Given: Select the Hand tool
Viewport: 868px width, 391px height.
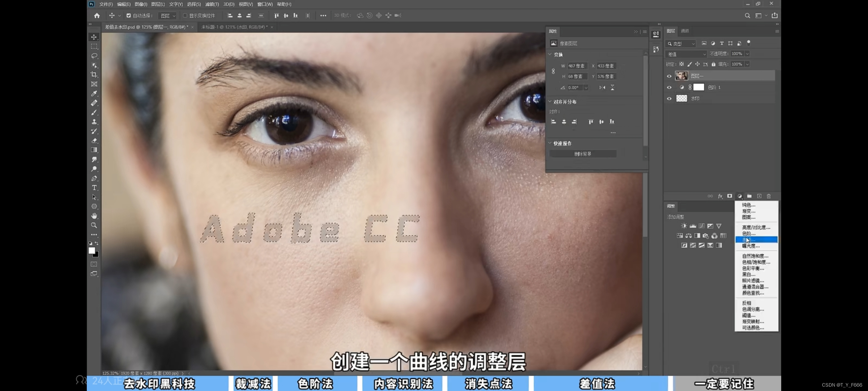Looking at the screenshot, I should coord(94,216).
